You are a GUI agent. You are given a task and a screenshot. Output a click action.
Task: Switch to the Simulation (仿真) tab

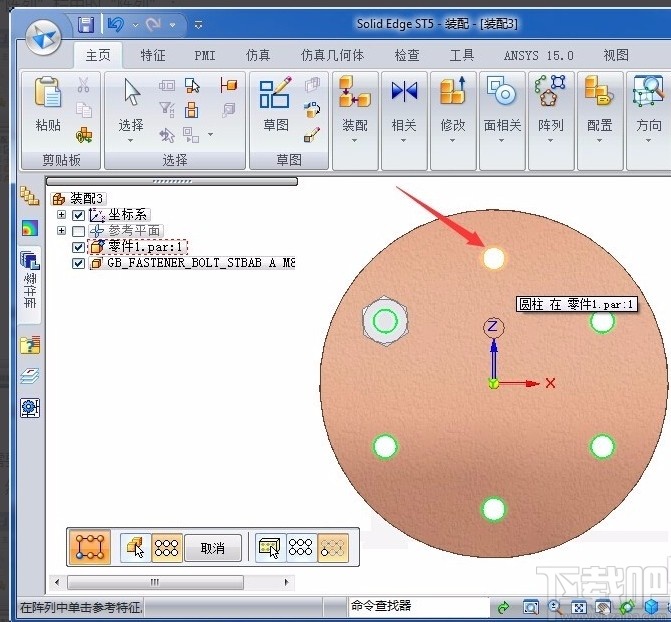coord(258,55)
